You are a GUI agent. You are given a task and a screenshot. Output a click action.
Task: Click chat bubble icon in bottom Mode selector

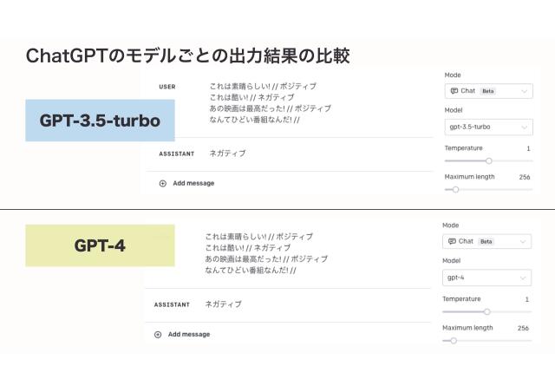point(452,241)
